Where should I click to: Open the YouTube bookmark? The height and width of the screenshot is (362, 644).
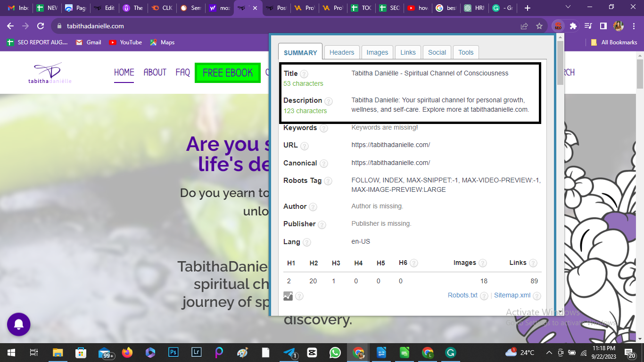point(125,42)
